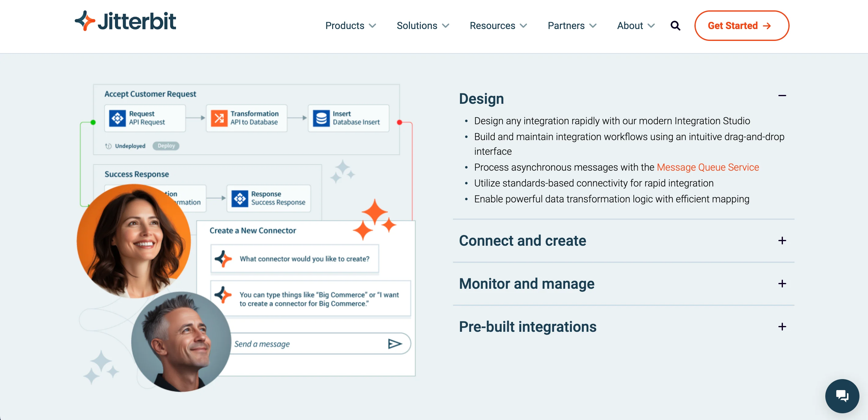
Task: Click the Response Success Response node icon
Action: point(240,198)
